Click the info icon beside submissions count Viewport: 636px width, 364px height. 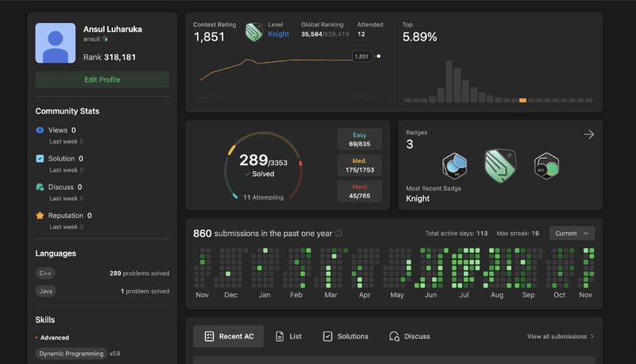[x=339, y=234]
